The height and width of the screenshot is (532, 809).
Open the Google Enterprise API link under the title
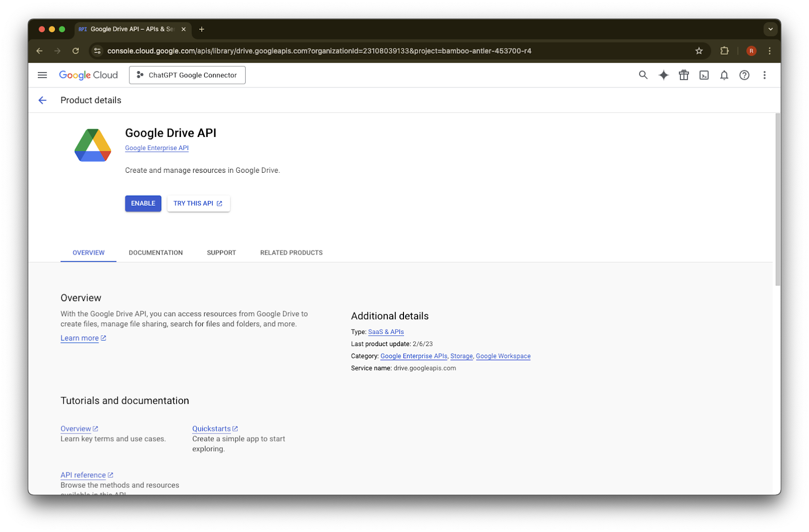[157, 148]
